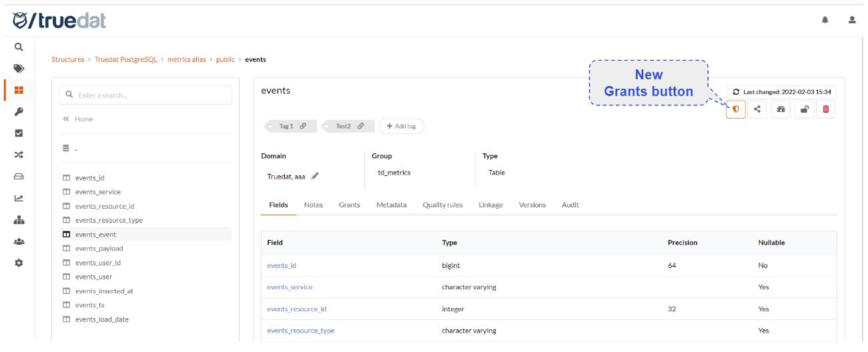Click the Add tag button

point(402,126)
